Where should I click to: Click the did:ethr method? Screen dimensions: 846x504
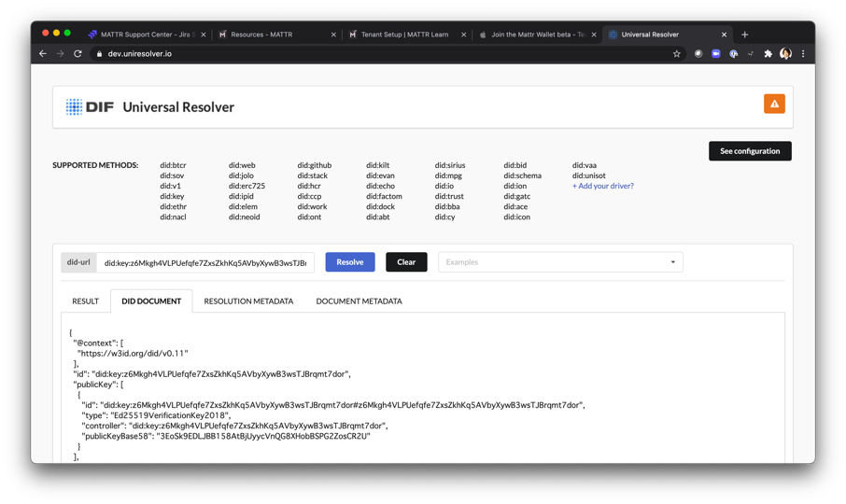(173, 206)
